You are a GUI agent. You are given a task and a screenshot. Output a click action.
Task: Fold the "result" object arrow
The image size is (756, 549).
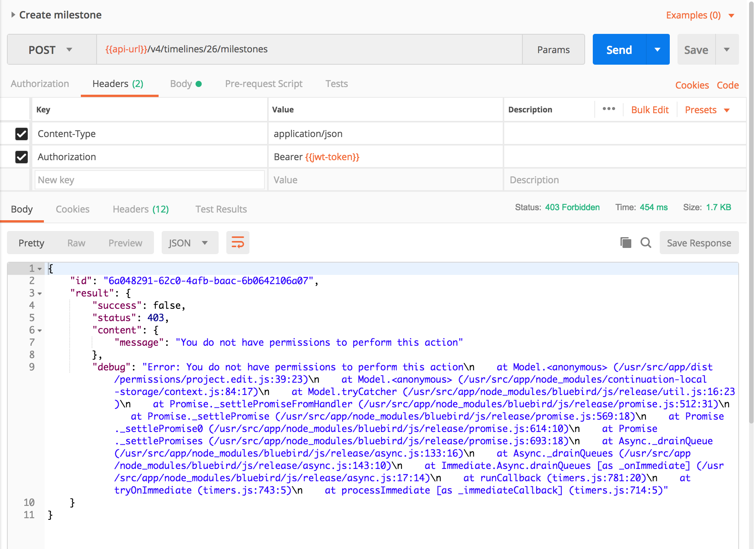coord(40,293)
